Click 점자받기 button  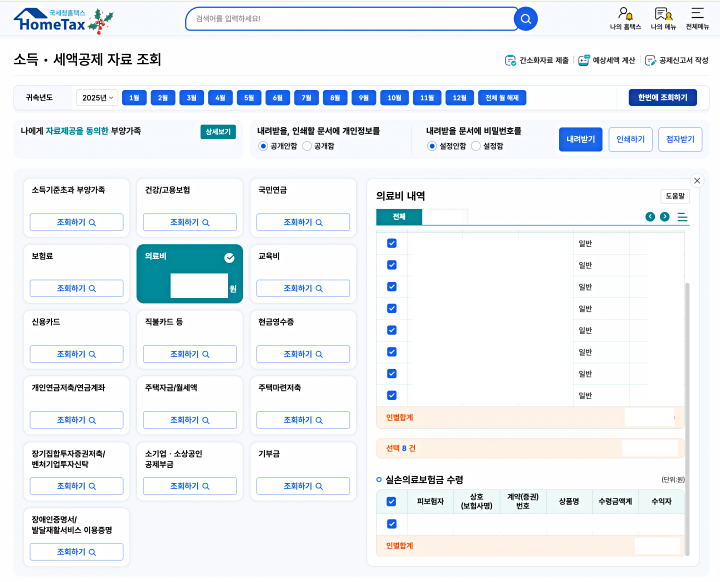(680, 139)
